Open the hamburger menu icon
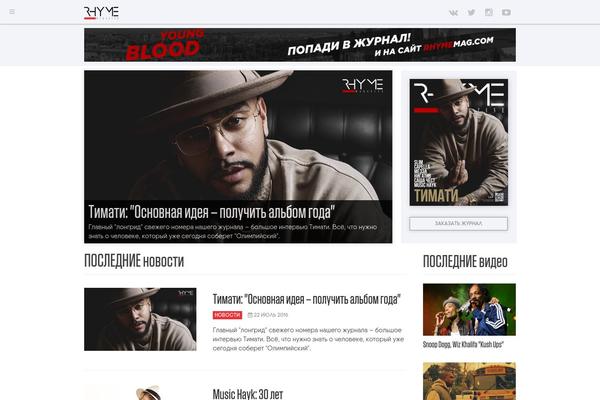The width and height of the screenshot is (600, 400). click(12, 12)
